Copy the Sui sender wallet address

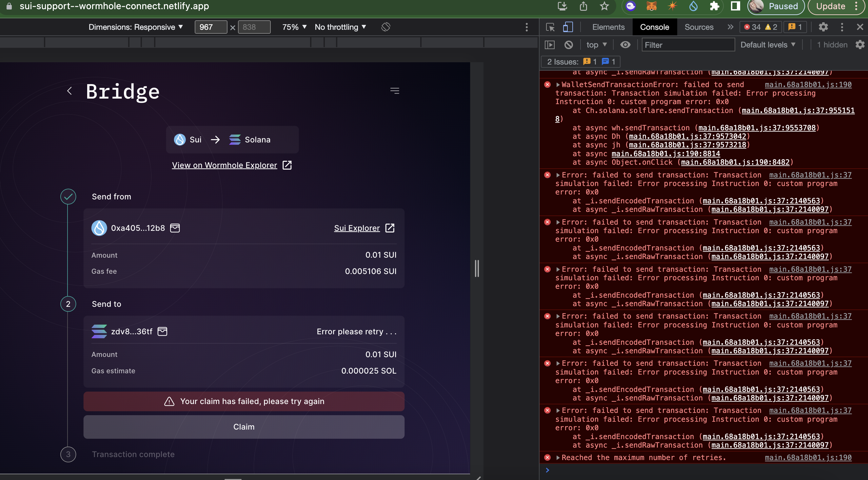175,228
